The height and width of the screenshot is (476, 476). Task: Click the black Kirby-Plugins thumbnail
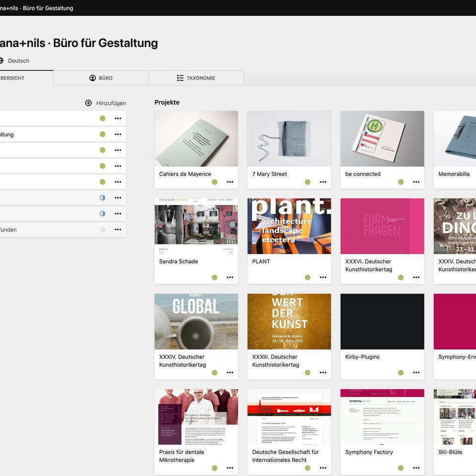click(382, 321)
